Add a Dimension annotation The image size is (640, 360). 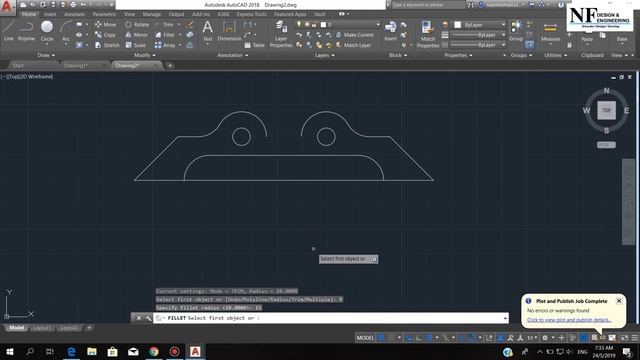click(229, 31)
